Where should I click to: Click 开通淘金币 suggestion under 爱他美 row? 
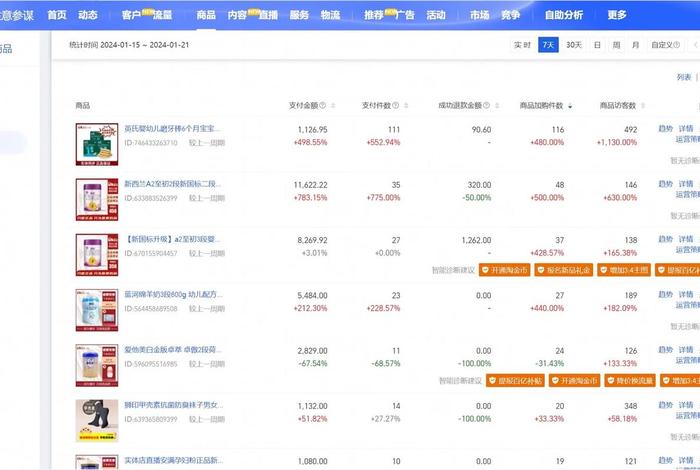(x=574, y=381)
